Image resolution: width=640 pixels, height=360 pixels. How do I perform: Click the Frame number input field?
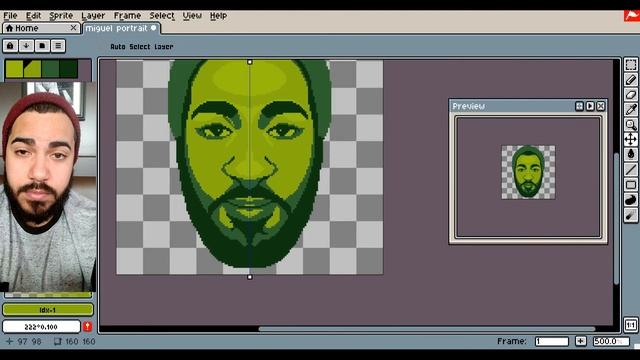tap(551, 341)
